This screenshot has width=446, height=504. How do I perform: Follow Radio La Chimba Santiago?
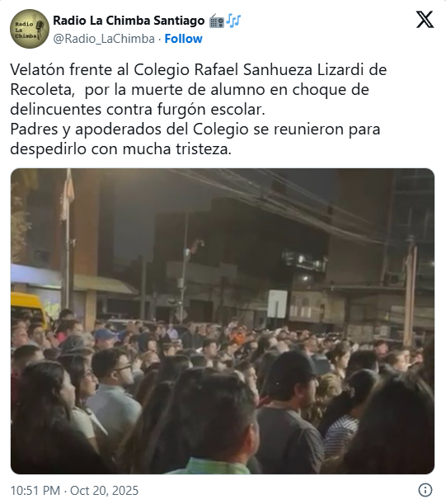pyautogui.click(x=184, y=39)
